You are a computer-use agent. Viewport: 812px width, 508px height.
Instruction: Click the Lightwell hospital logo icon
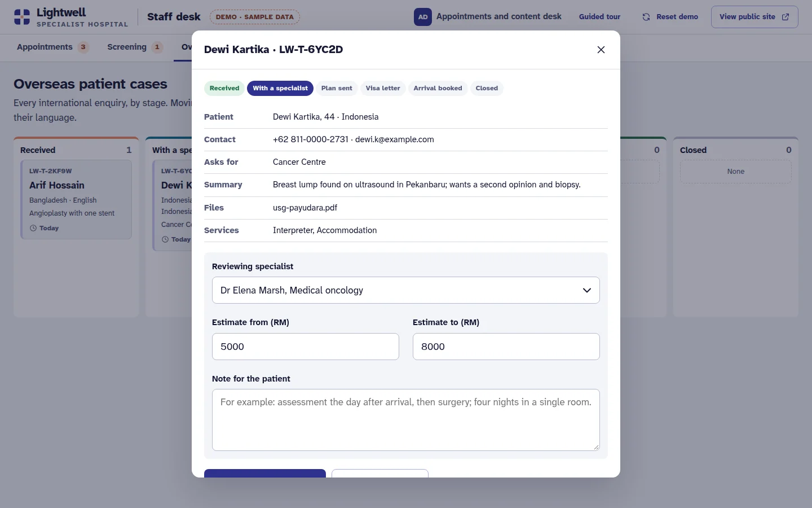coord(22,17)
